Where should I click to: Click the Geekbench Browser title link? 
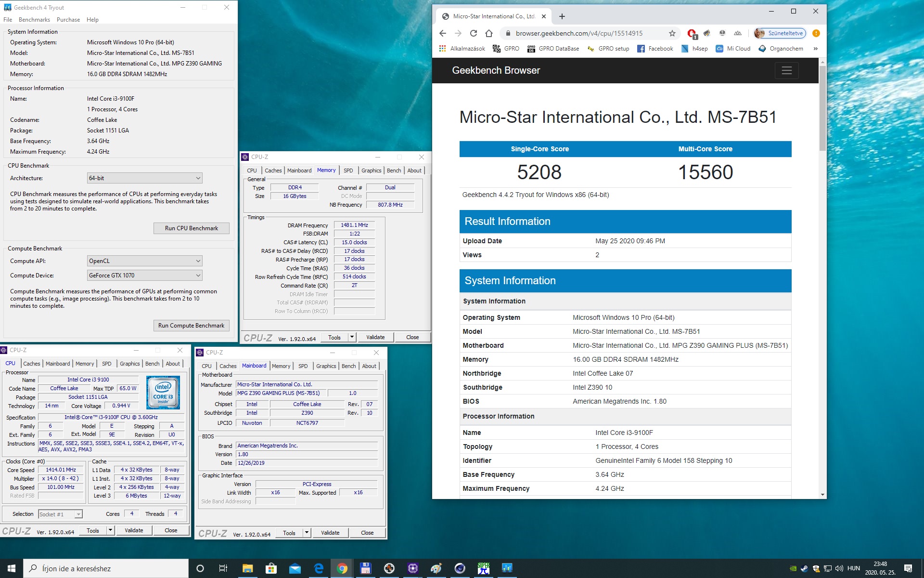point(496,70)
